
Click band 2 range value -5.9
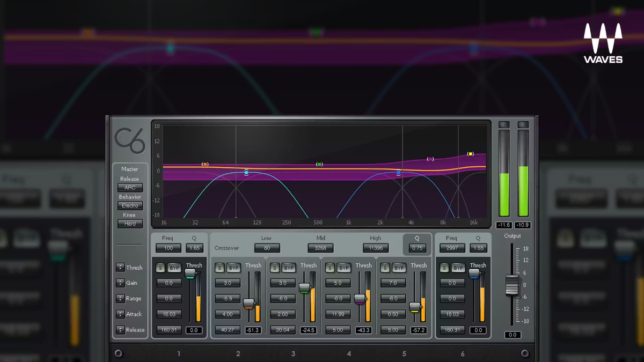(228, 299)
